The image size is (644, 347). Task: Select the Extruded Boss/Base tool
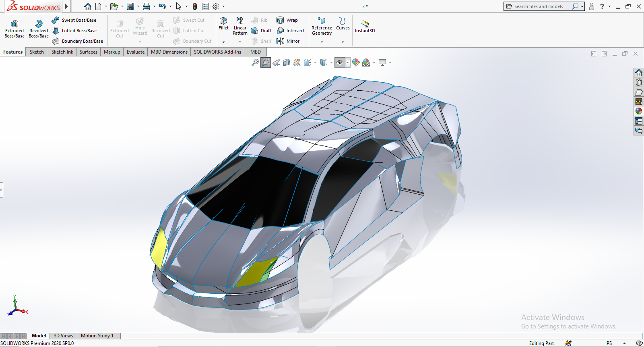coord(14,29)
